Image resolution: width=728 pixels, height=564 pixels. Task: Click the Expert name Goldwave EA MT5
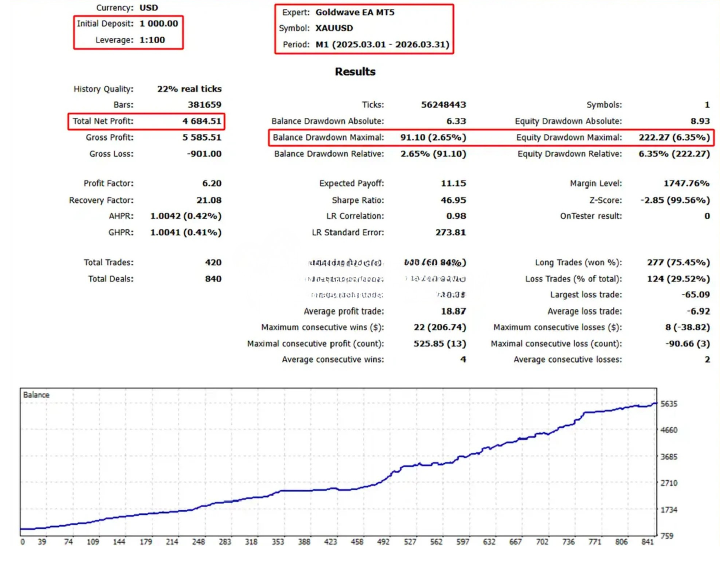(355, 12)
